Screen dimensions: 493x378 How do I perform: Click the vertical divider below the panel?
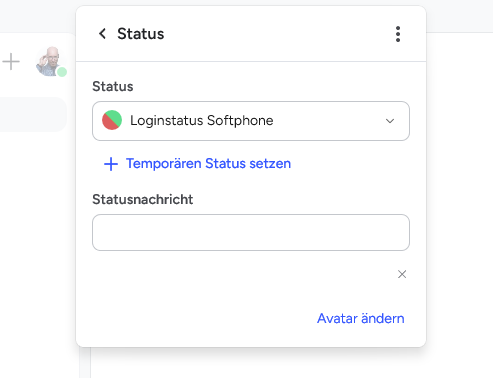[85, 362]
